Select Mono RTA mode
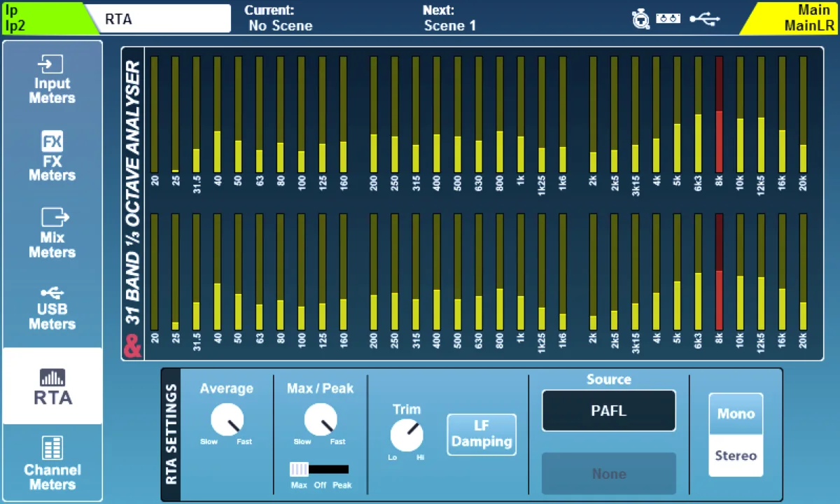Screen dimensions: 840x504 coord(736,414)
